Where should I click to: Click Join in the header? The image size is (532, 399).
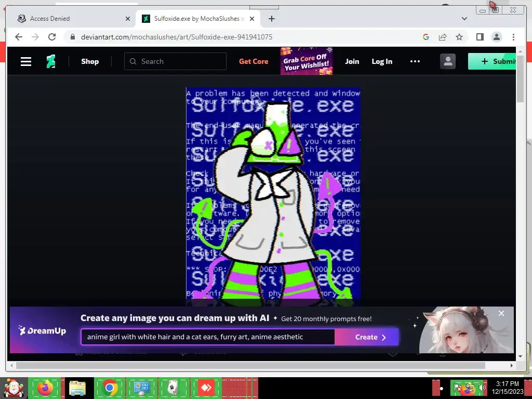click(352, 61)
